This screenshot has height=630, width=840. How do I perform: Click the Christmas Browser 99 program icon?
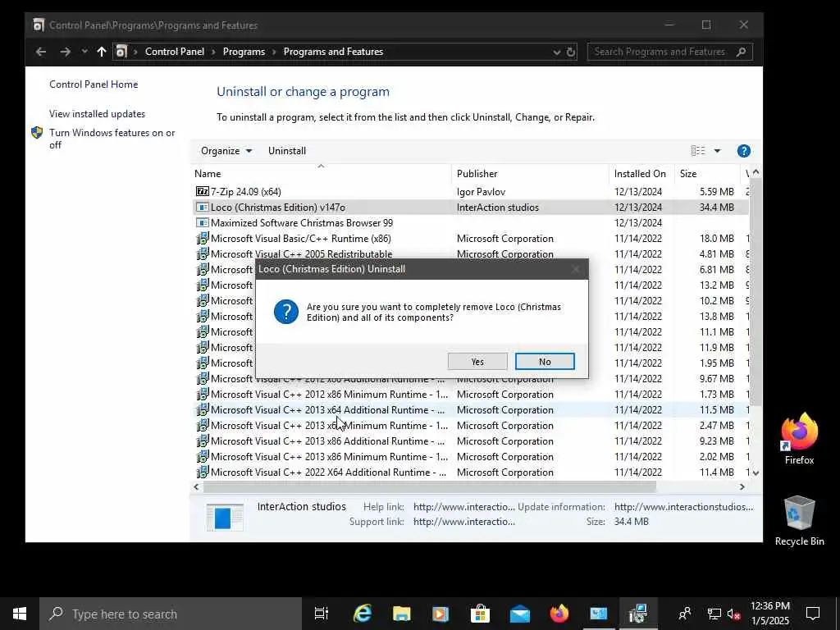pos(202,223)
